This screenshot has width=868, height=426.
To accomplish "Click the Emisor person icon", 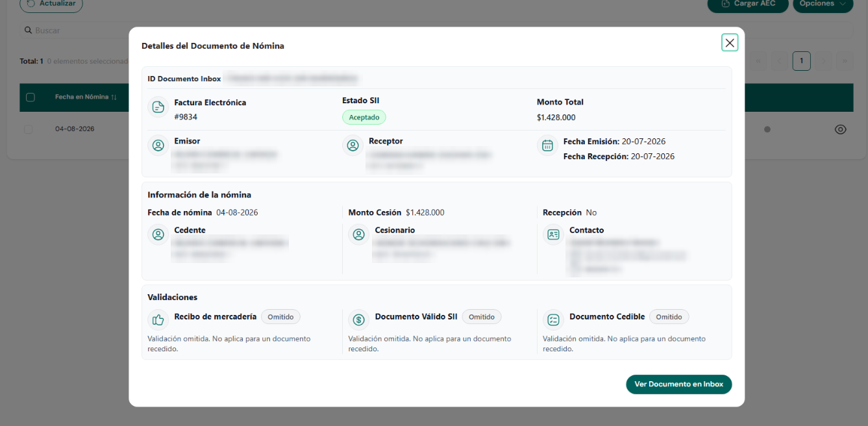I will point(158,145).
